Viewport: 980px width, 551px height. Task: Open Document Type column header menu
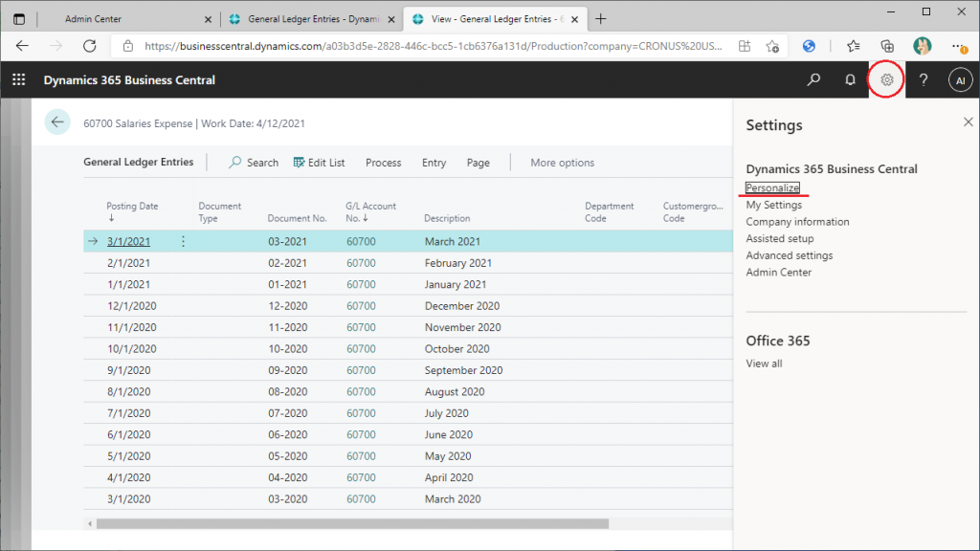219,211
